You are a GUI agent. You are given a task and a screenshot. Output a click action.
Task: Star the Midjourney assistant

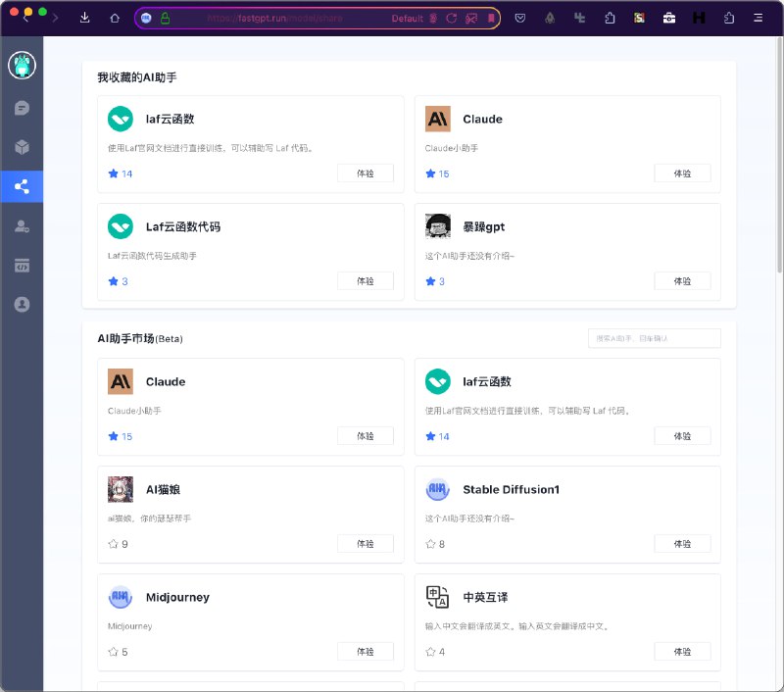point(113,651)
